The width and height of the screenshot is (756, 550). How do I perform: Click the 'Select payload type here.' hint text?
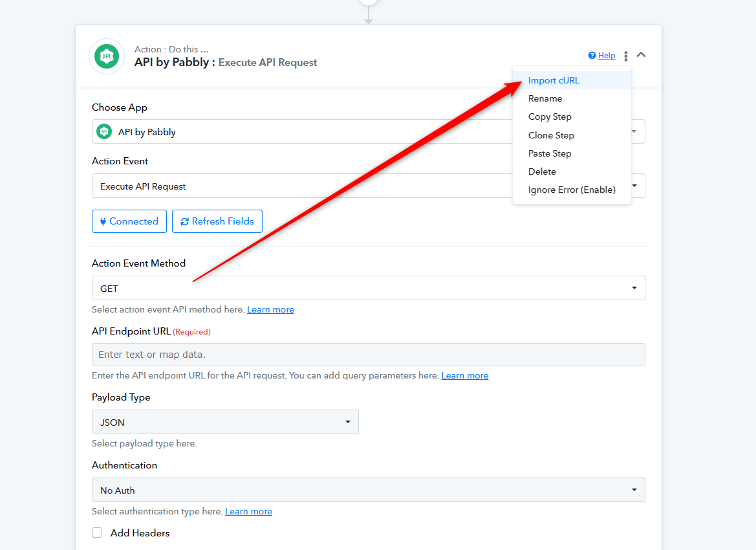point(144,443)
